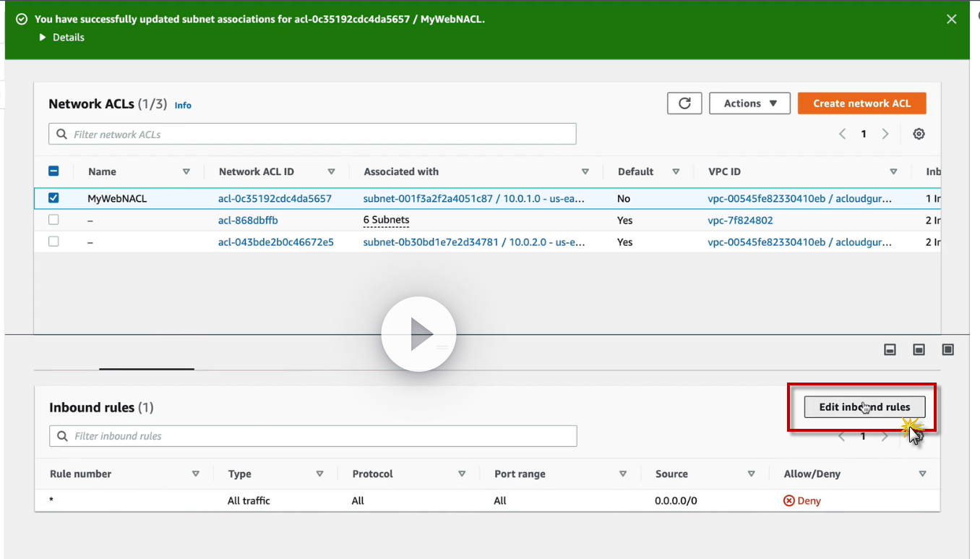The height and width of the screenshot is (559, 980).
Task: Open table preferences gear icon
Action: (919, 134)
